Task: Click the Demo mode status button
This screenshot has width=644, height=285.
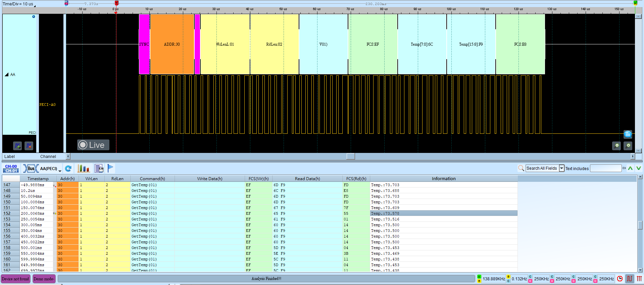Action: pyautogui.click(x=44, y=279)
